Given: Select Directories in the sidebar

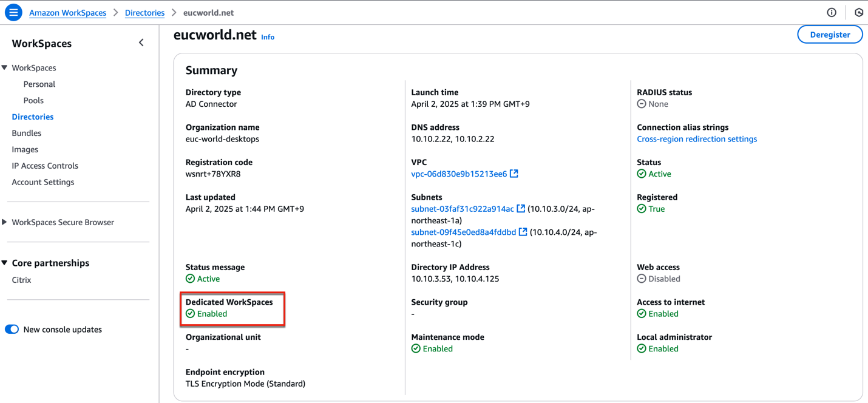Looking at the screenshot, I should pos(33,117).
